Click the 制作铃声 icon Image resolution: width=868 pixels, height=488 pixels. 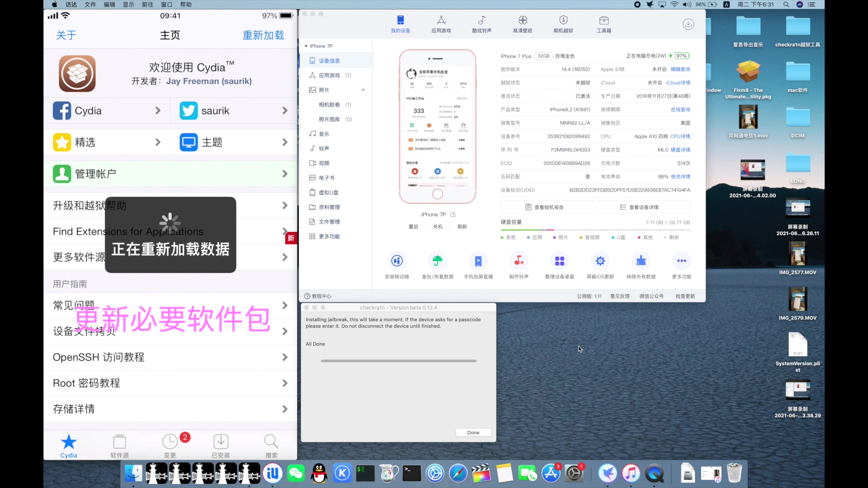[519, 261]
